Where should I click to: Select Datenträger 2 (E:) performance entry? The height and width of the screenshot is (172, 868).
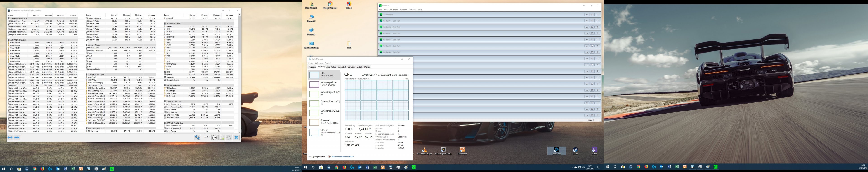point(325,113)
